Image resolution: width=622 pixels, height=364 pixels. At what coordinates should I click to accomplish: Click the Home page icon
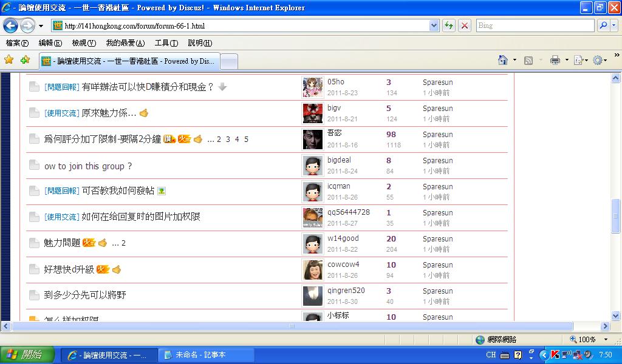click(503, 60)
